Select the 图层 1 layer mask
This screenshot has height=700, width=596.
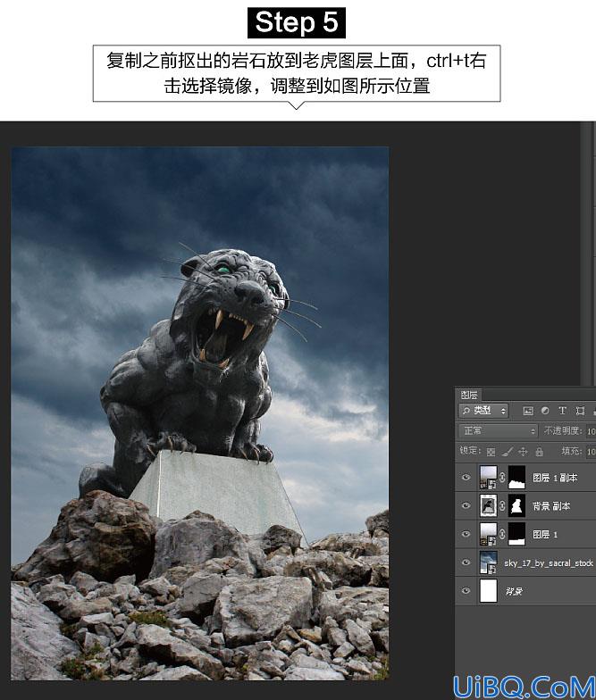click(516, 534)
